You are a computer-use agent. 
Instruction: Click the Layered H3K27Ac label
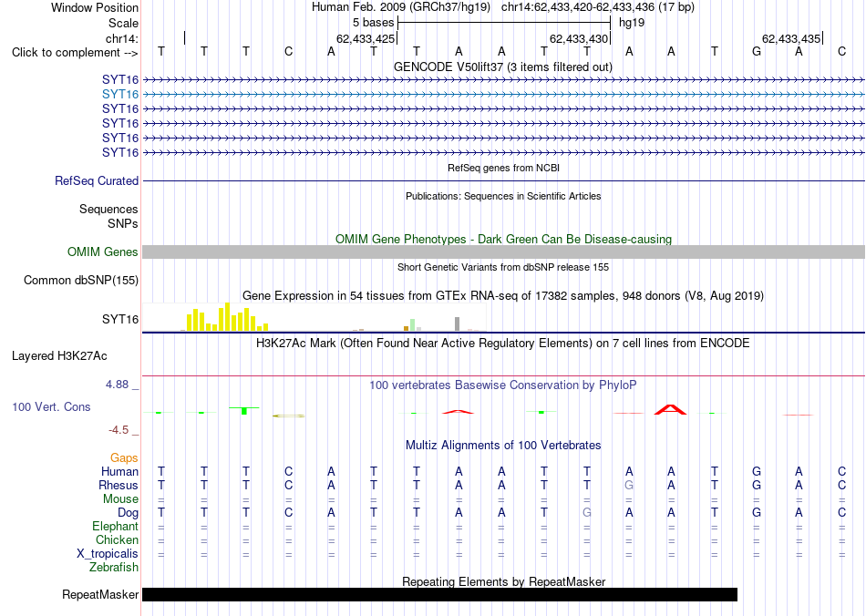(x=59, y=356)
